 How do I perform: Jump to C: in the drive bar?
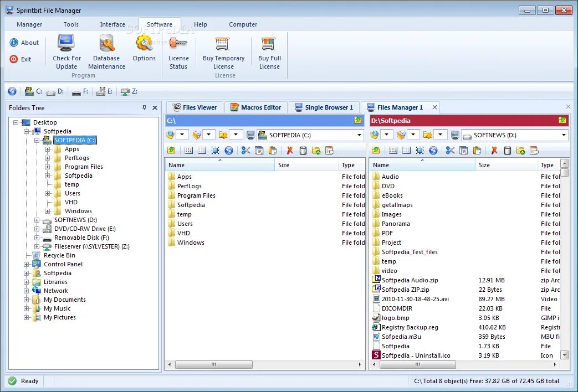(x=33, y=91)
